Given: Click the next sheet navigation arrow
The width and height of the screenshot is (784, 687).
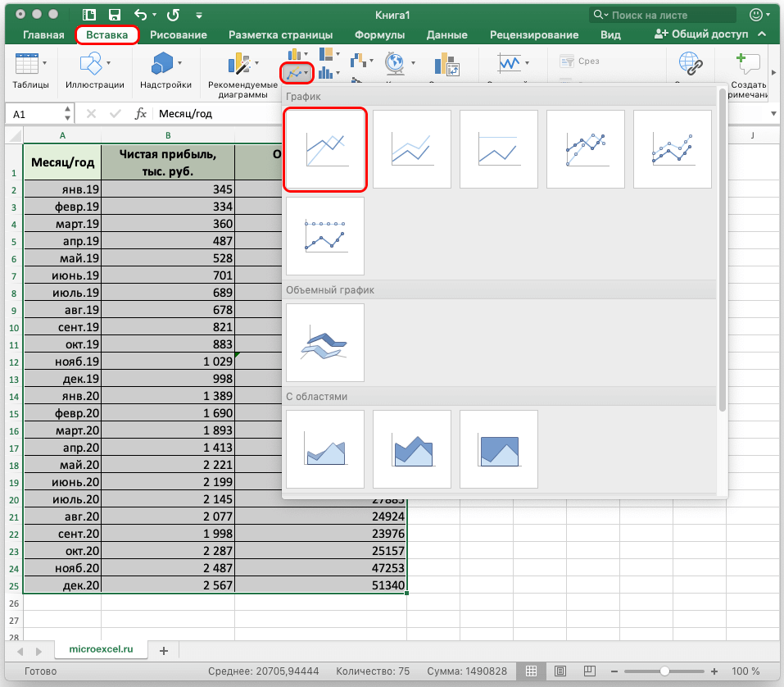Looking at the screenshot, I should tap(39, 652).
